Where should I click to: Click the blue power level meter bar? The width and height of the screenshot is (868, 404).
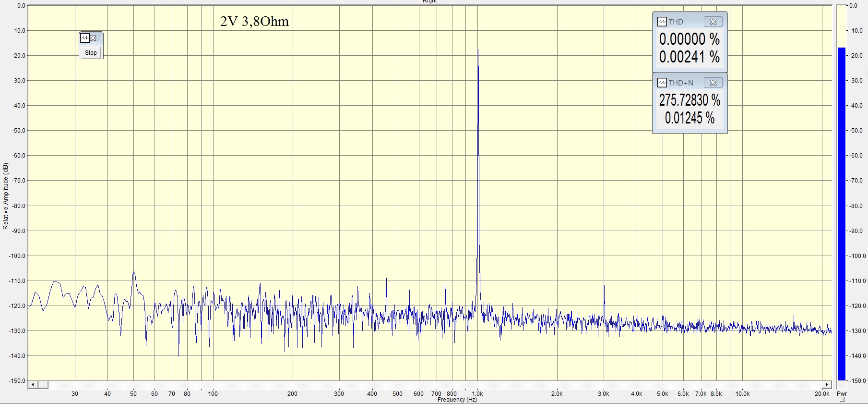841,214
